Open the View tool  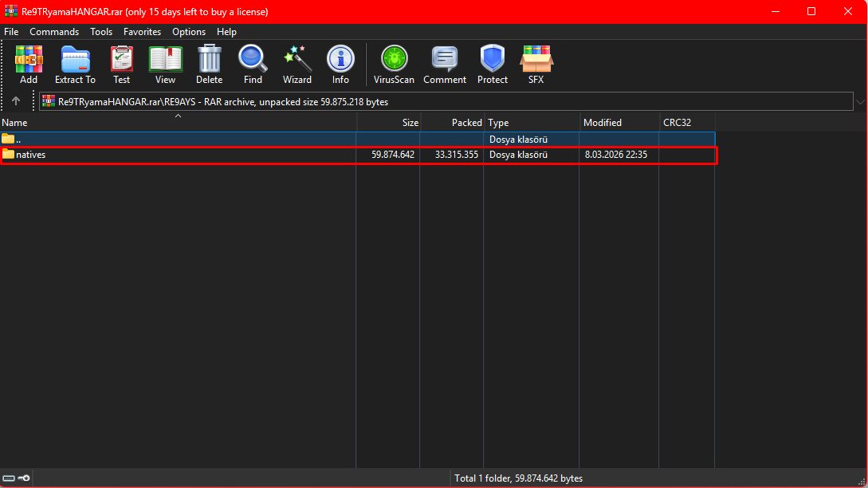(165, 65)
